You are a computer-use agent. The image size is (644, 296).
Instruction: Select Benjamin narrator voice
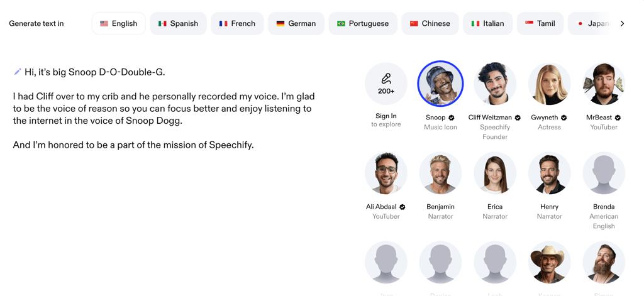coord(440,173)
